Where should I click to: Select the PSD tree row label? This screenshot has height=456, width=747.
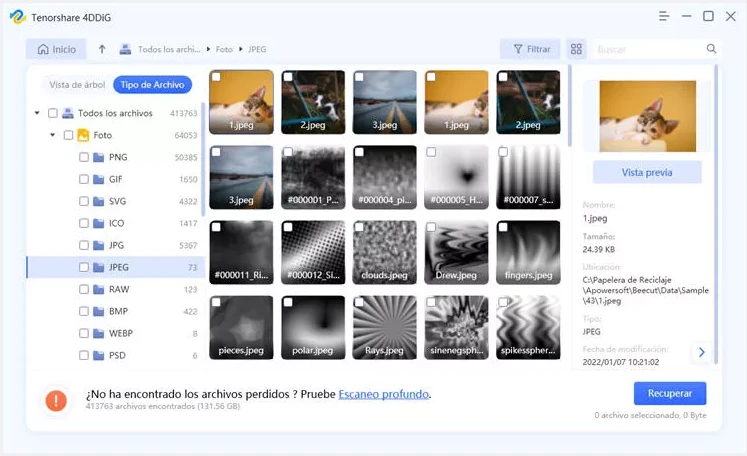point(117,355)
